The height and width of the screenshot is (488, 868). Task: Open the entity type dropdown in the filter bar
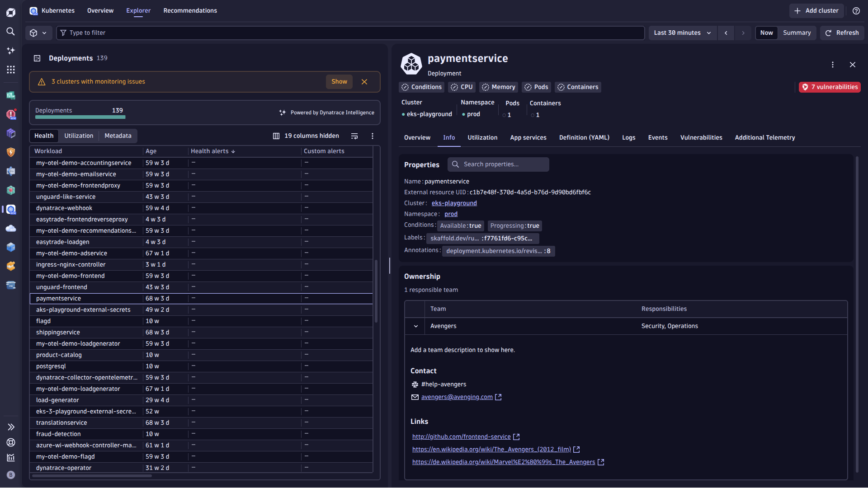tap(38, 33)
